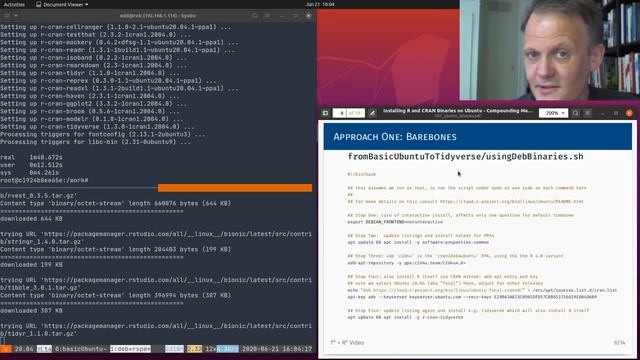The image size is (640, 360).
Task: Click the root@c1924b8ee65e prompt line
Action: pos(44,180)
